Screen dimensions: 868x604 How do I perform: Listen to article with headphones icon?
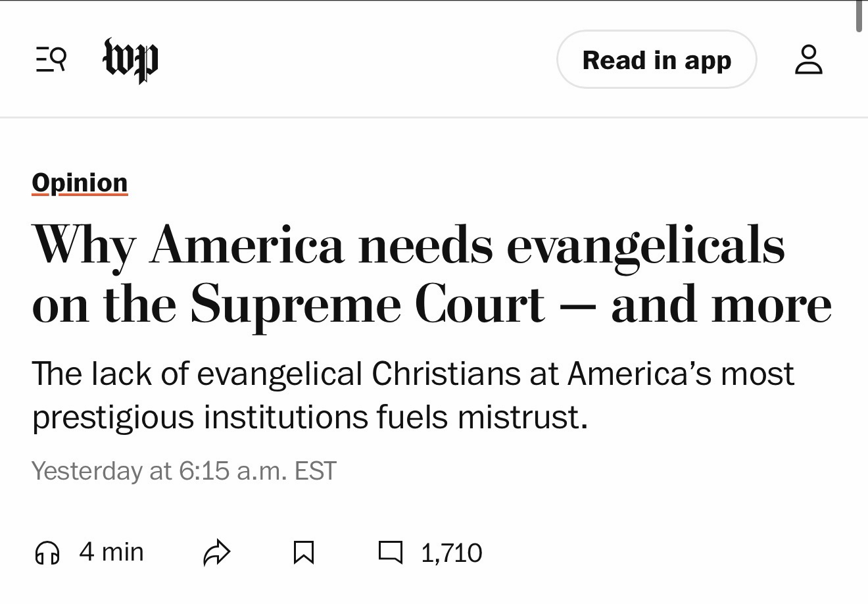click(47, 553)
